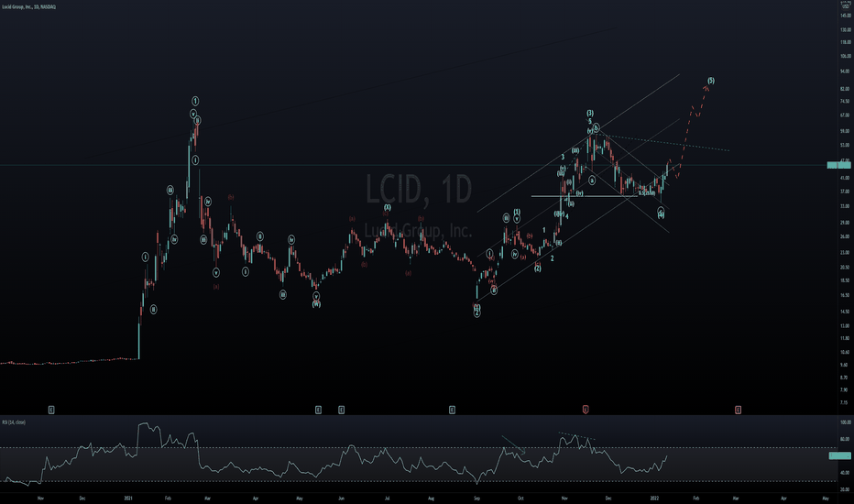Image resolution: width=854 pixels, height=504 pixels.
Task: Select the (3) wave label at November peak
Action: tap(590, 114)
